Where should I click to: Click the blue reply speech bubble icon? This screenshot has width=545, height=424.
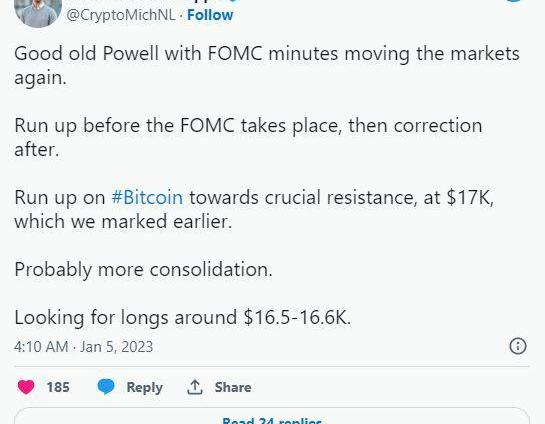tap(106, 387)
